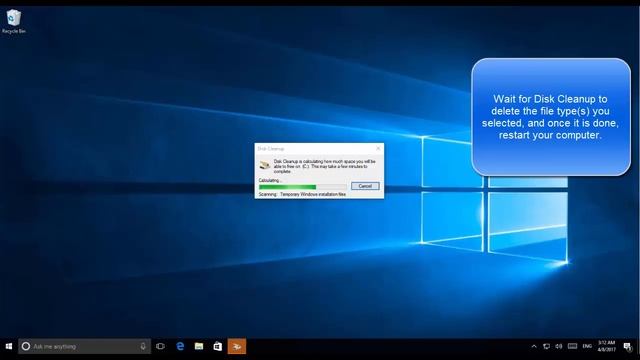Open File Explorer from the taskbar
This screenshot has height=360, width=640.
(199, 347)
